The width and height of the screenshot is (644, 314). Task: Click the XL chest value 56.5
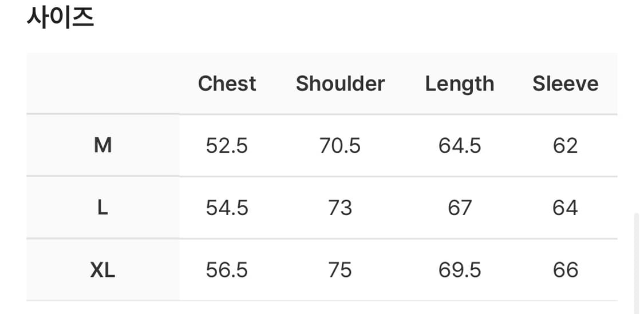pyautogui.click(x=227, y=270)
